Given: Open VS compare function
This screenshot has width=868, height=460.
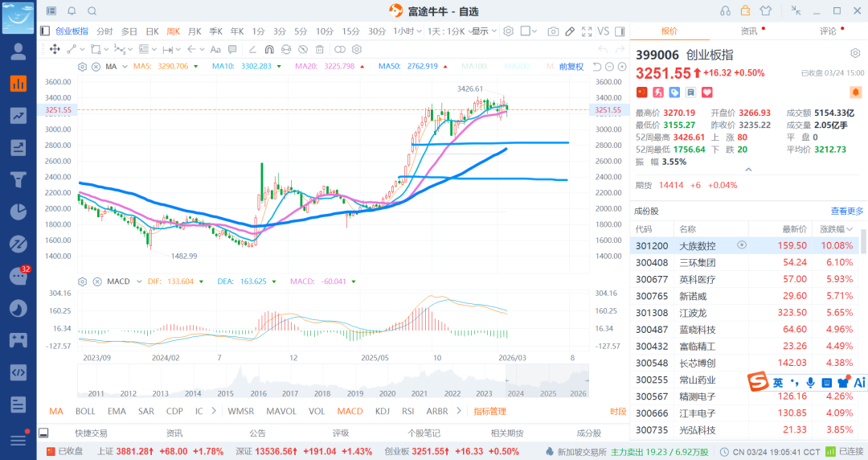Looking at the screenshot, I should coord(604,31).
